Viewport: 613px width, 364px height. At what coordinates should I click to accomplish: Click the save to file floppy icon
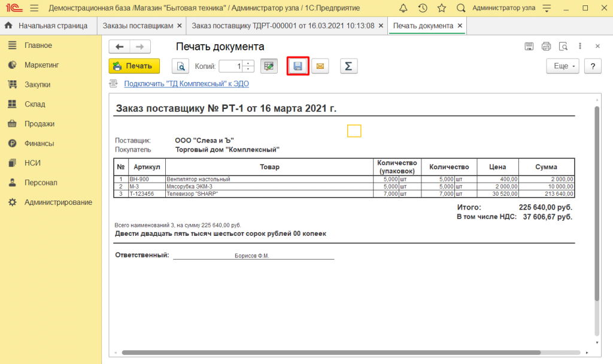[x=298, y=66]
